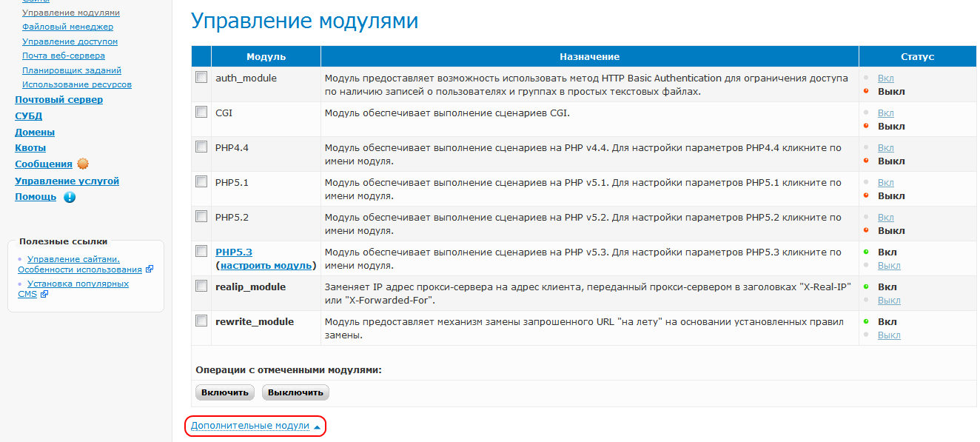
Task: Enable PHP4.4 using its Вкл link
Action: click(x=886, y=147)
